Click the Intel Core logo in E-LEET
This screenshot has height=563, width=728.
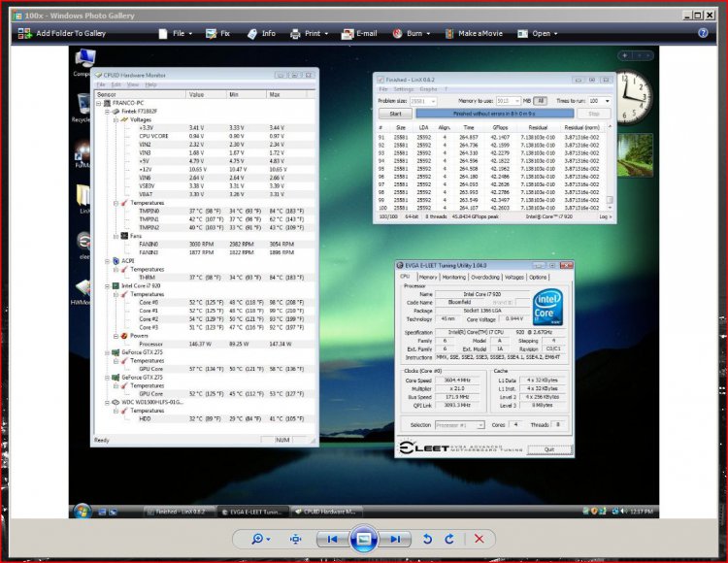(x=547, y=307)
